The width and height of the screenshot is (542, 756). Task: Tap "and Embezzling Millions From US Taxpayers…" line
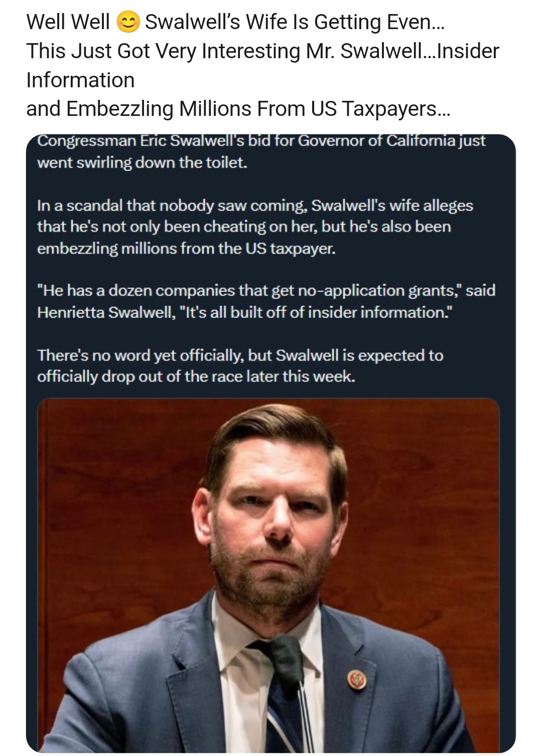pos(238,109)
